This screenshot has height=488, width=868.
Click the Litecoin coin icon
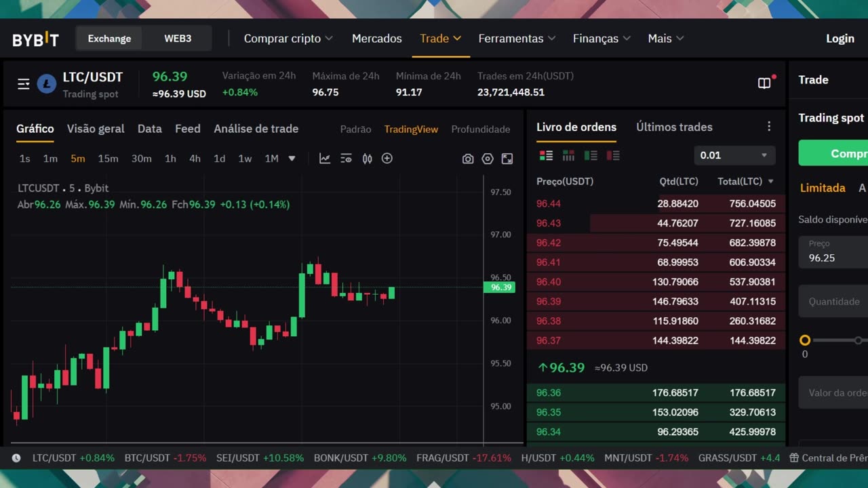pyautogui.click(x=47, y=84)
